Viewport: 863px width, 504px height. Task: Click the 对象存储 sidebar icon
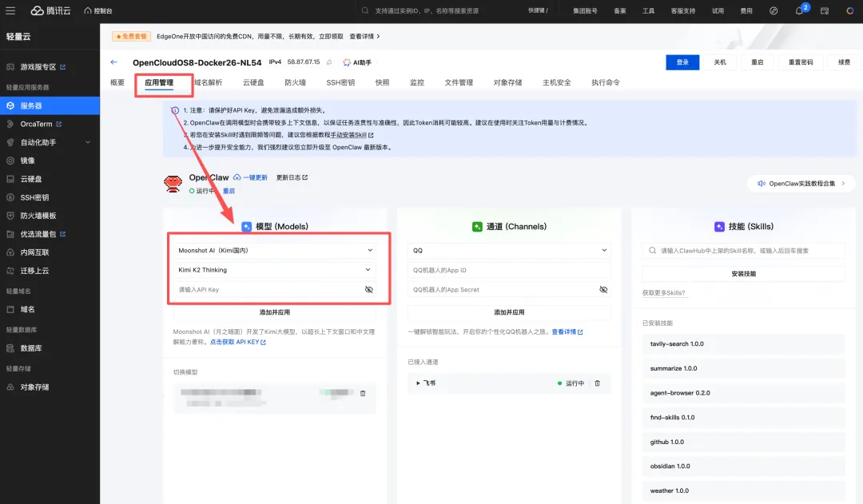[10, 387]
